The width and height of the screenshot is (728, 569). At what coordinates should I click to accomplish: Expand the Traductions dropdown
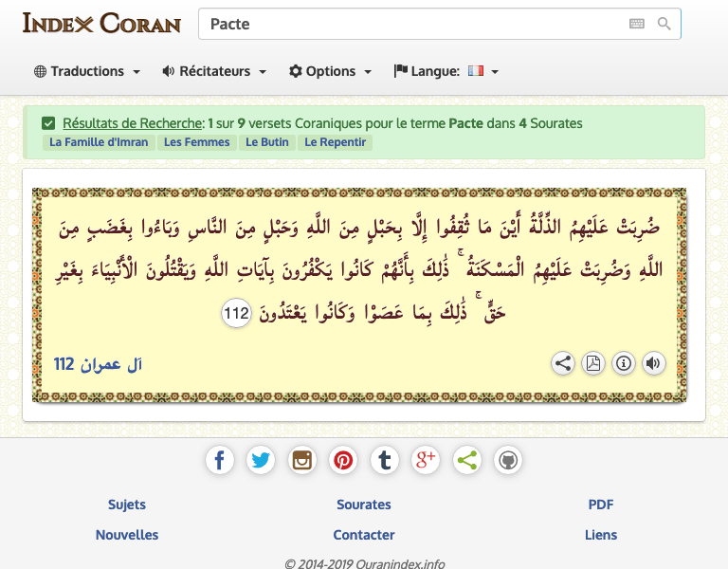tap(87, 71)
